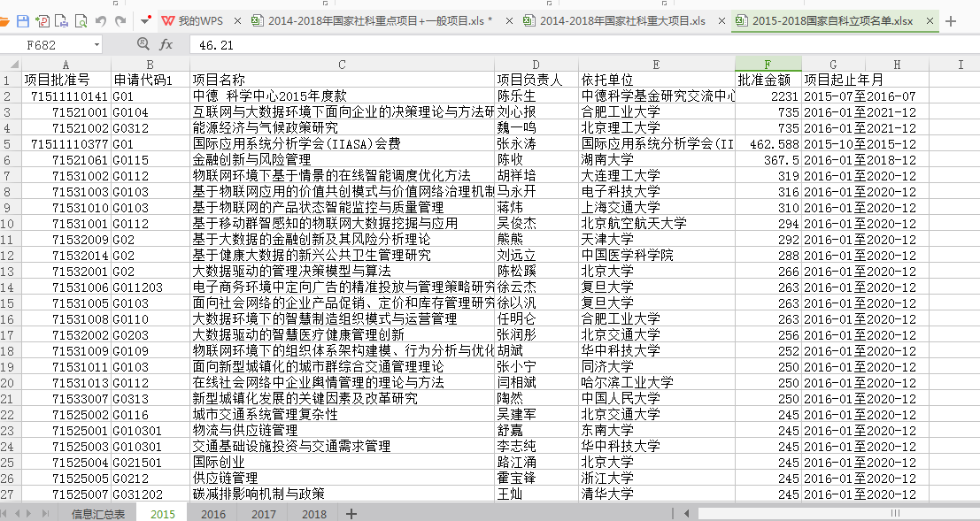Switch to the 2018 sheet tab

click(x=313, y=514)
